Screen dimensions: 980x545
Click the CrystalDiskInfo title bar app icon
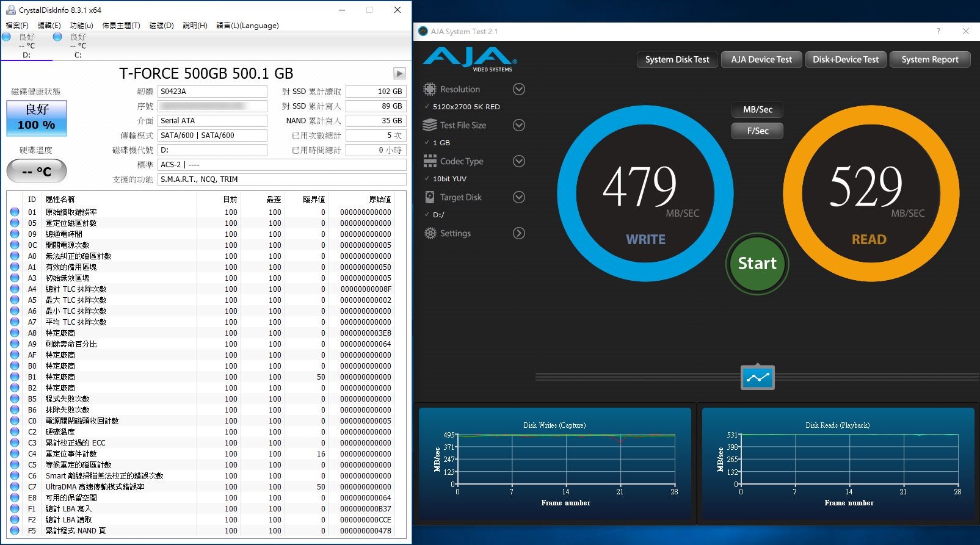click(11, 10)
